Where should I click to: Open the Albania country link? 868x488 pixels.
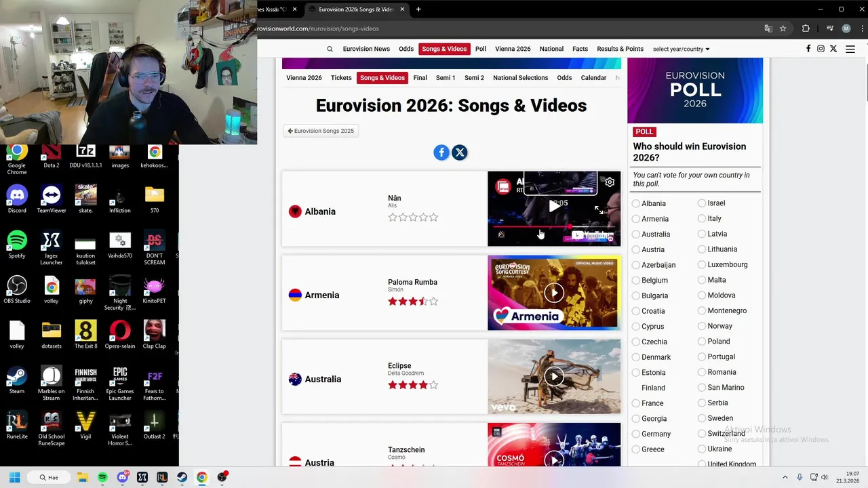click(x=320, y=211)
